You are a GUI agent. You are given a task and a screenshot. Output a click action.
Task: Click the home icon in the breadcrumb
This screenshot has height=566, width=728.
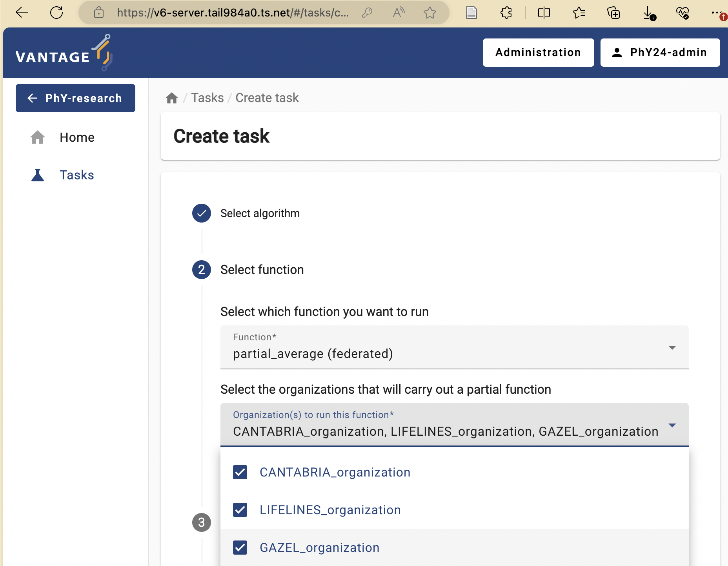pos(172,98)
